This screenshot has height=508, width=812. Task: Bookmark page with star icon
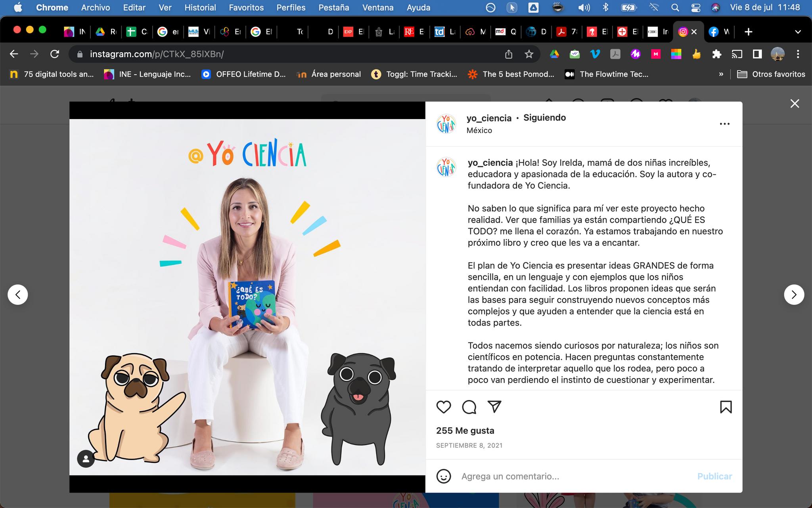[529, 54]
